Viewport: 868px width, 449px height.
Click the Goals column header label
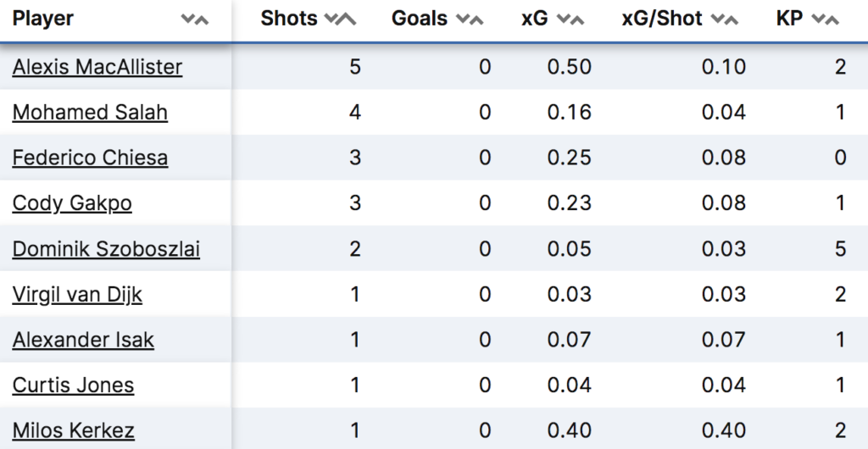[x=420, y=19]
